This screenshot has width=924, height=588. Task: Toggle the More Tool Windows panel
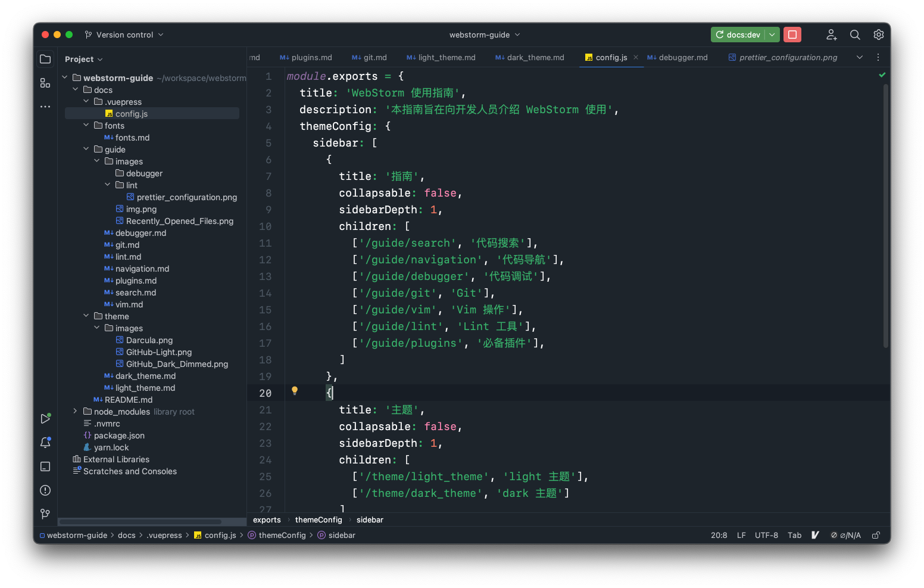point(45,106)
